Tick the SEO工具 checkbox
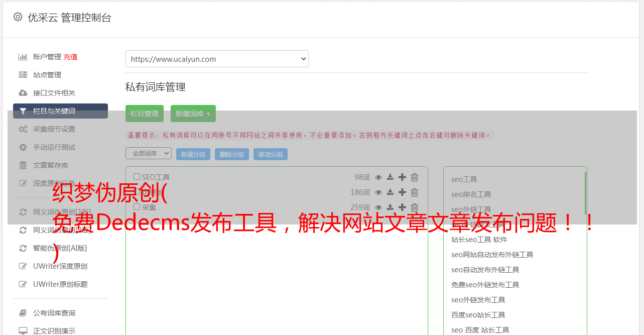 click(x=137, y=177)
